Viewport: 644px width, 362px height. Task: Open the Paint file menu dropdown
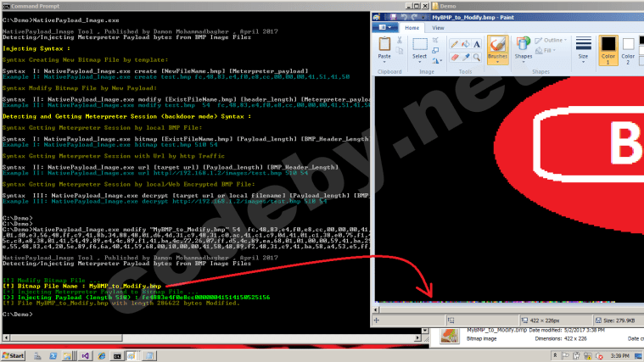coord(385,27)
